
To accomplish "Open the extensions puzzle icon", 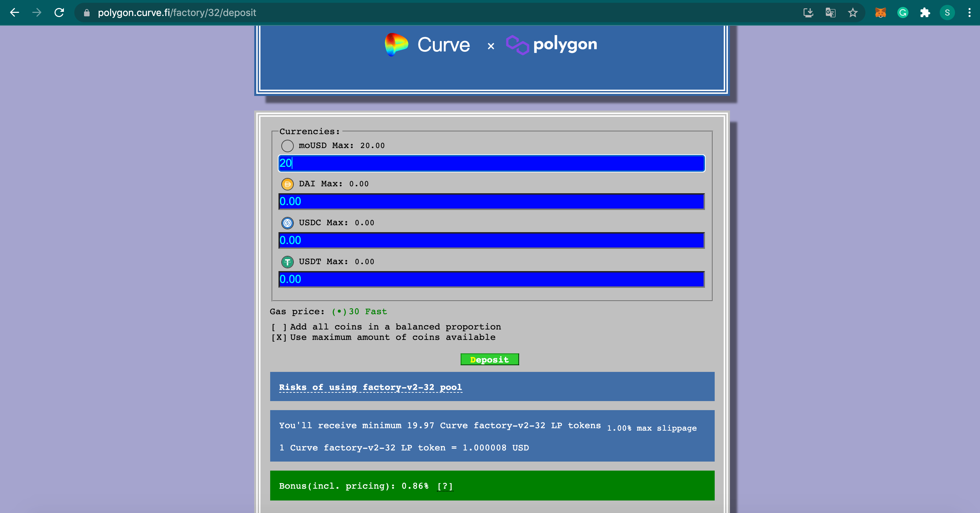I will tap(925, 13).
